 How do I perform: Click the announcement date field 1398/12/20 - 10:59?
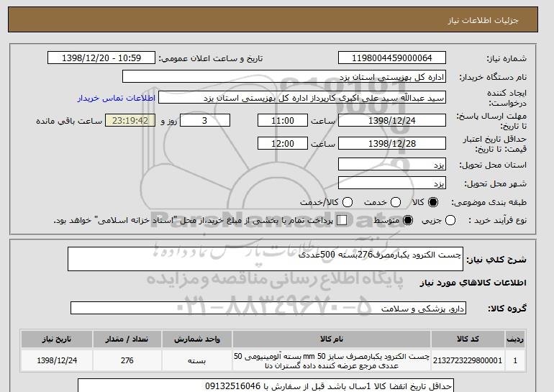pos(101,58)
